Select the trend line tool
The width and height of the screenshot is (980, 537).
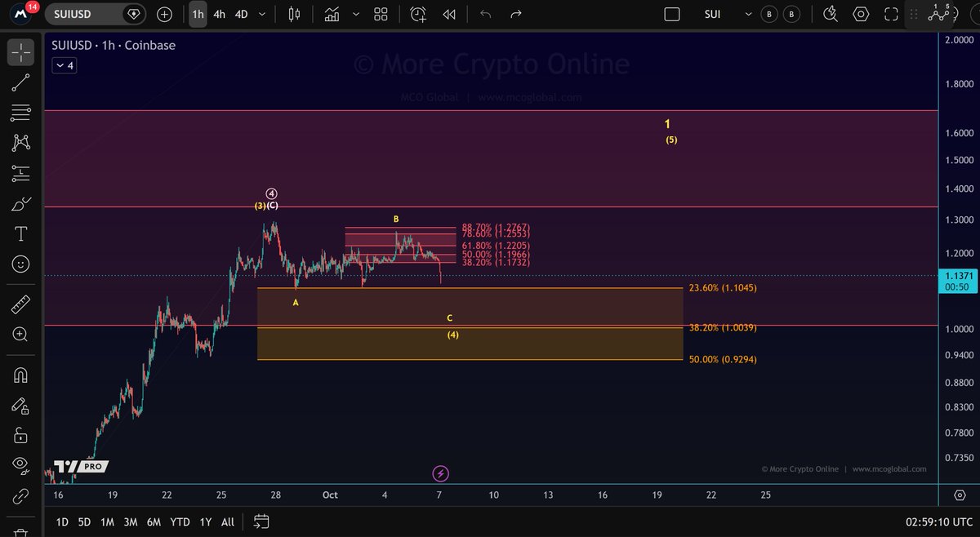click(21, 82)
